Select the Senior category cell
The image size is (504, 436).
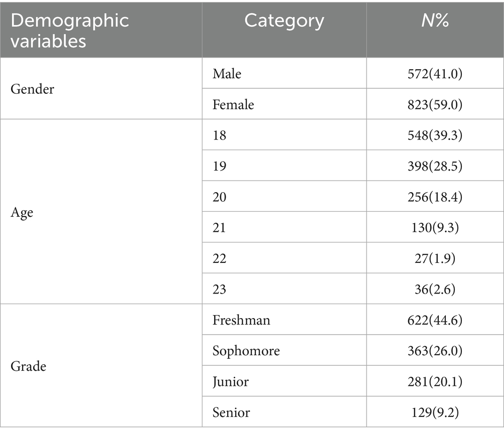coord(231,412)
